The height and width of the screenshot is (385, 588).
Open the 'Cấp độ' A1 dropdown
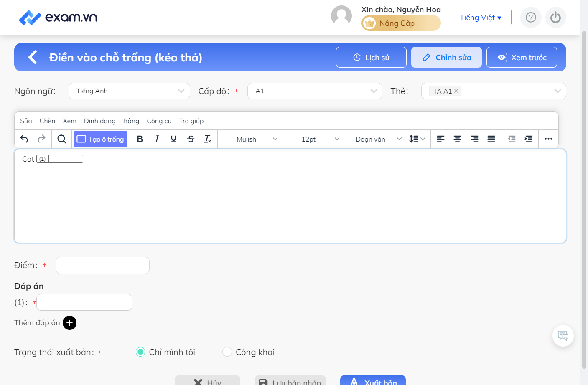point(315,91)
